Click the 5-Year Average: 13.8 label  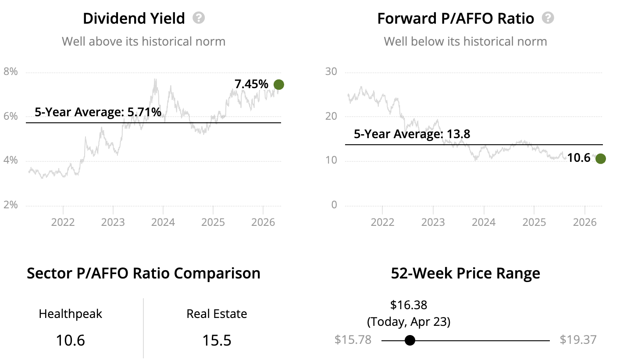(412, 134)
